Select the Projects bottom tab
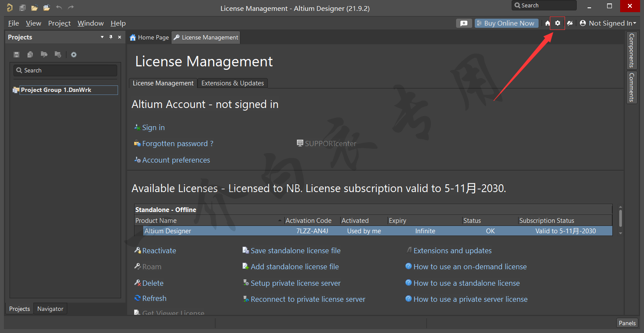The height and width of the screenshot is (333, 644). [x=20, y=309]
